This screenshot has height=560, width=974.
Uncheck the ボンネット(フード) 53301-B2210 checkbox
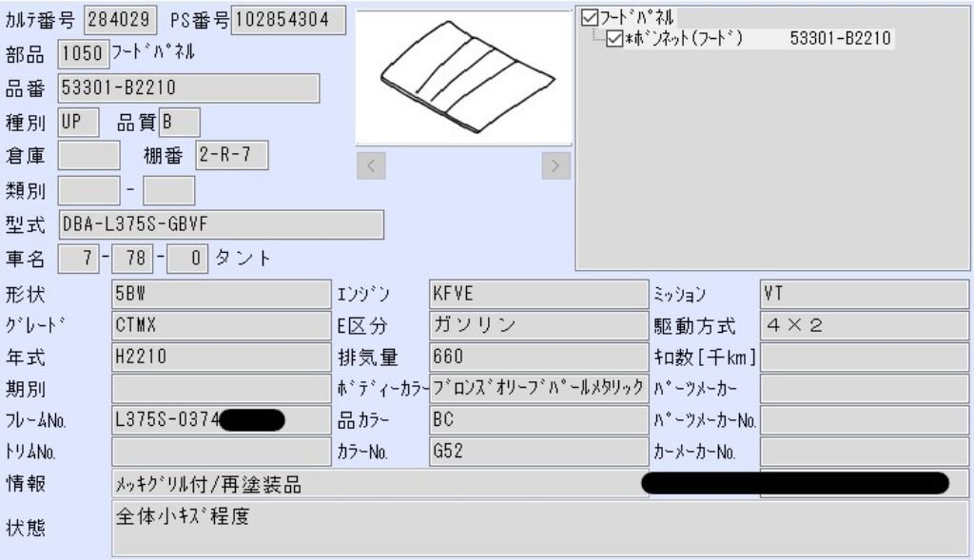click(x=614, y=38)
